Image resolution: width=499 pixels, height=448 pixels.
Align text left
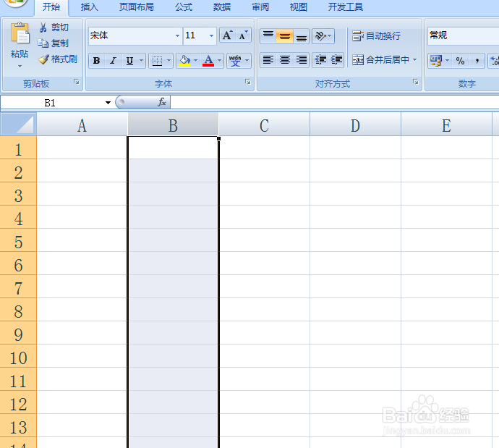[268, 60]
